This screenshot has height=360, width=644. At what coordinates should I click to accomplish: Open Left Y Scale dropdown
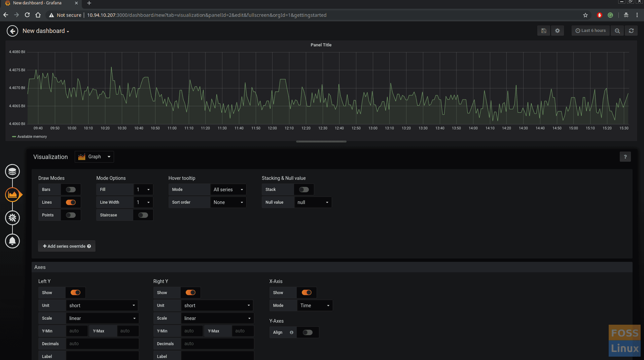pyautogui.click(x=102, y=318)
